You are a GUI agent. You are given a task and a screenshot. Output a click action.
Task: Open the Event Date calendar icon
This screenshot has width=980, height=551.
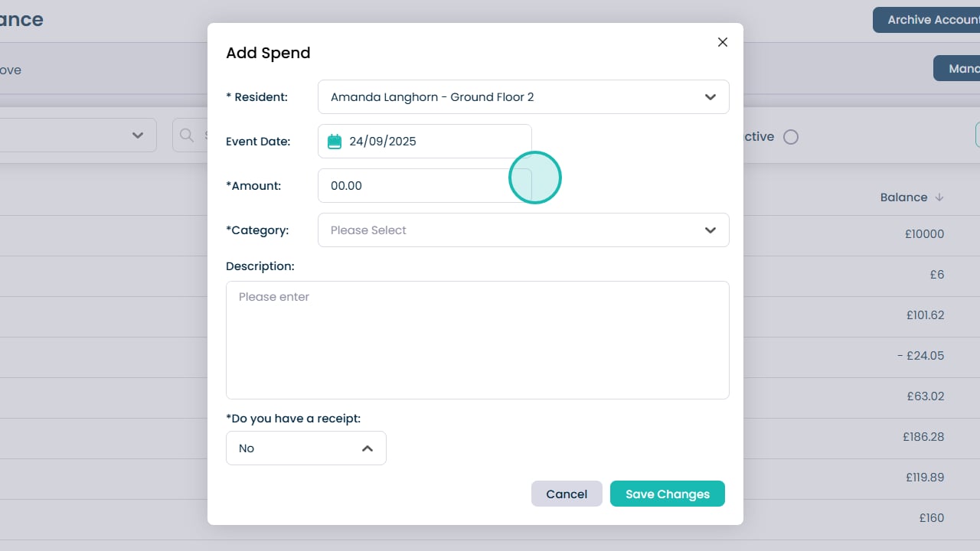(335, 142)
